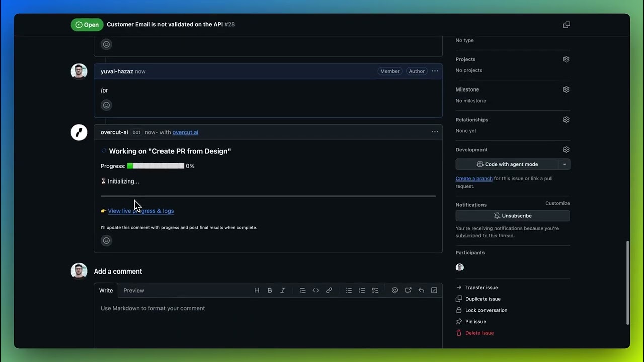The height and width of the screenshot is (362, 644).
Task: Click yuval-hazaz avatar beside /pr comment
Action: pos(79,71)
